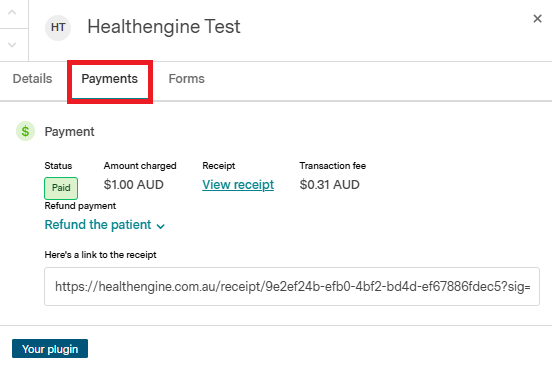Go to previous appointment with up chevron
The width and height of the screenshot is (552, 366).
[12, 13]
